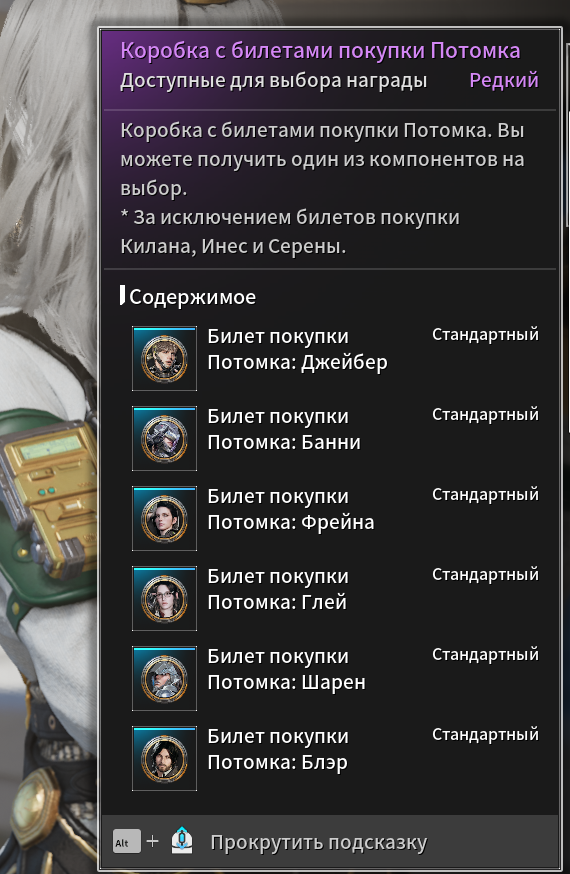
Task: Click the Alt key hint icon
Action: point(126,842)
